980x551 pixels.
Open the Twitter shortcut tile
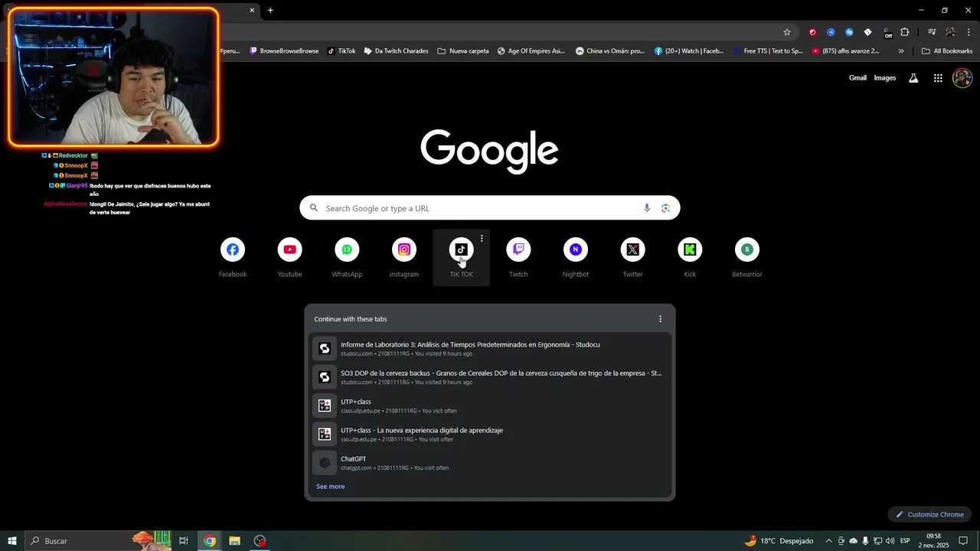click(x=632, y=258)
